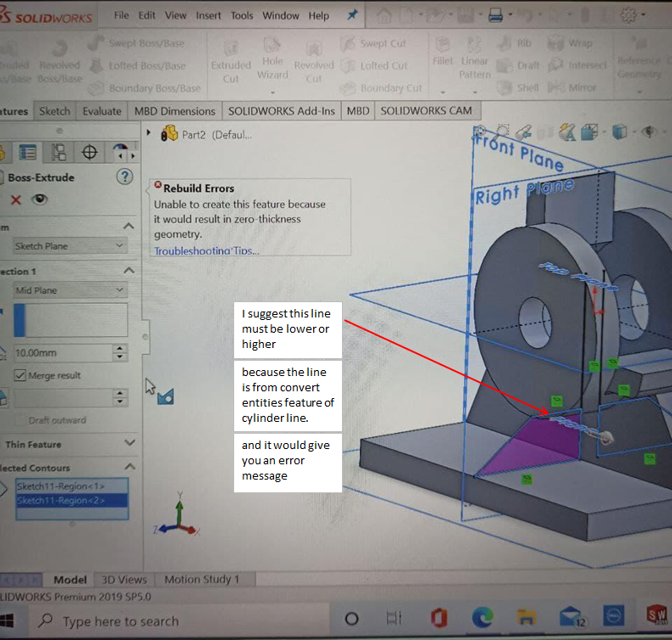The image size is (672, 640).
Task: Open the Tools menu
Action: point(242,15)
